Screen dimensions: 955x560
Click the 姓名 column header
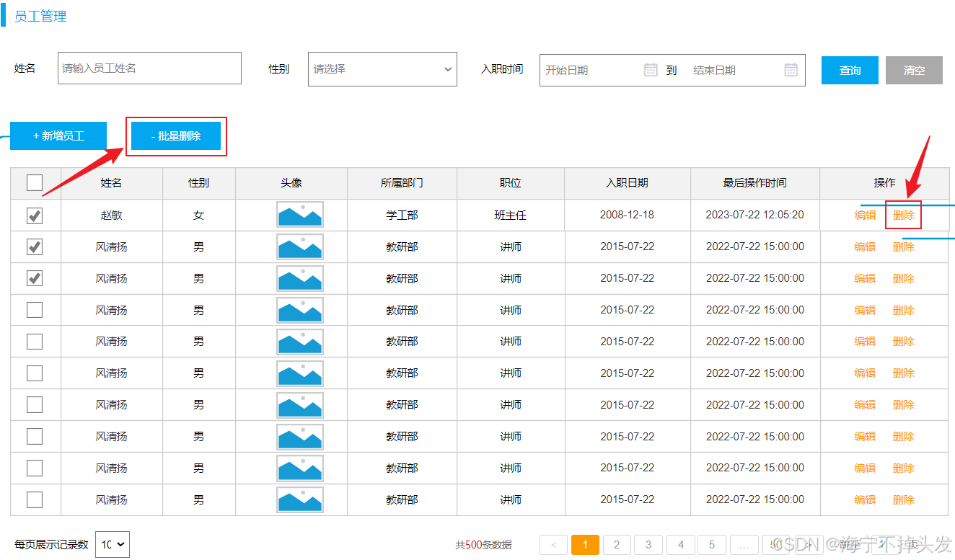[112, 183]
